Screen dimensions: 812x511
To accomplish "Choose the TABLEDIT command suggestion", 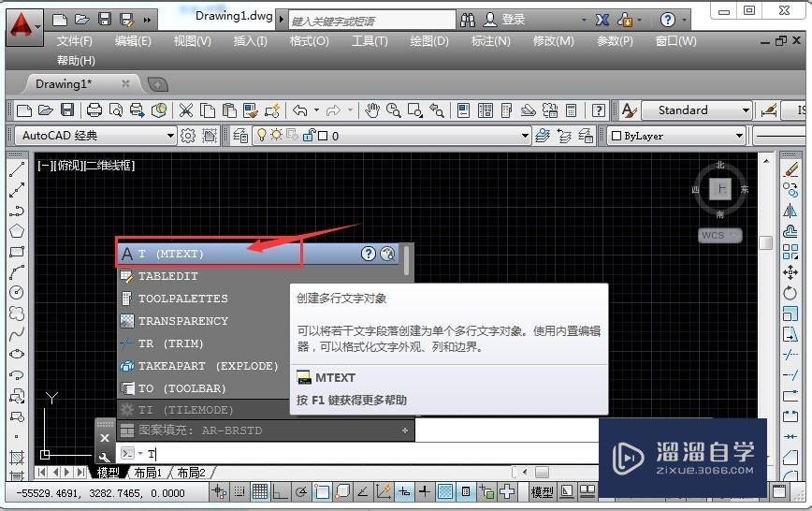I will (x=167, y=276).
